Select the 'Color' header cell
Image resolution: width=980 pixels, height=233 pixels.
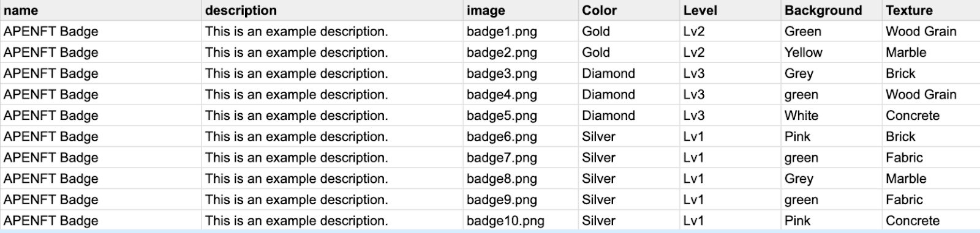[629, 10]
